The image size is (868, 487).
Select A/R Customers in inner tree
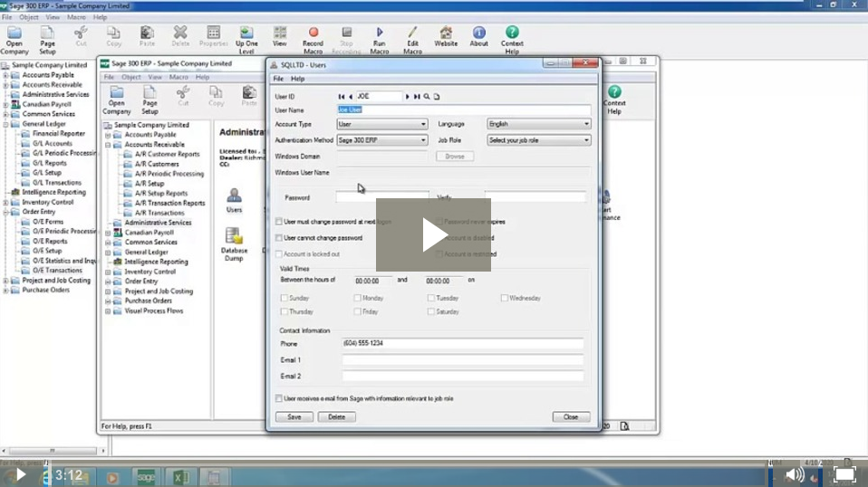coord(157,164)
